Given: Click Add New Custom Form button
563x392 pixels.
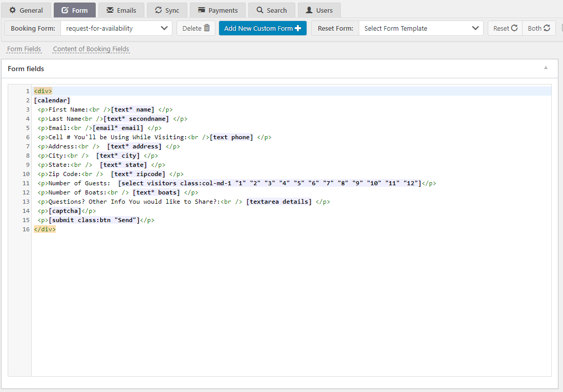Looking at the screenshot, I should click(263, 28).
